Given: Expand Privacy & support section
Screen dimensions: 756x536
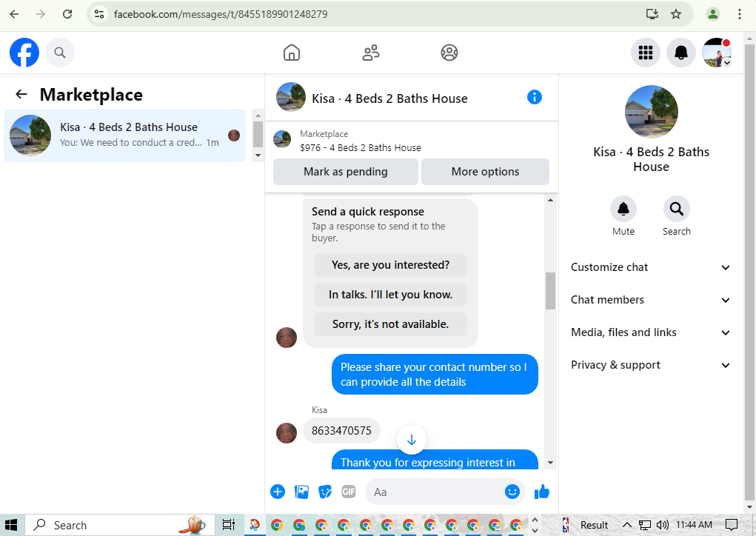Looking at the screenshot, I should pyautogui.click(x=650, y=365).
